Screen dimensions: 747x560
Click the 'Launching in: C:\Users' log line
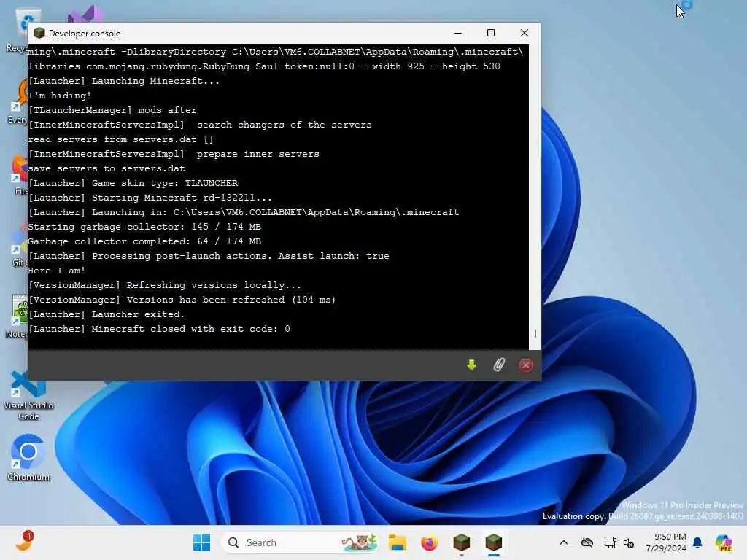244,212
